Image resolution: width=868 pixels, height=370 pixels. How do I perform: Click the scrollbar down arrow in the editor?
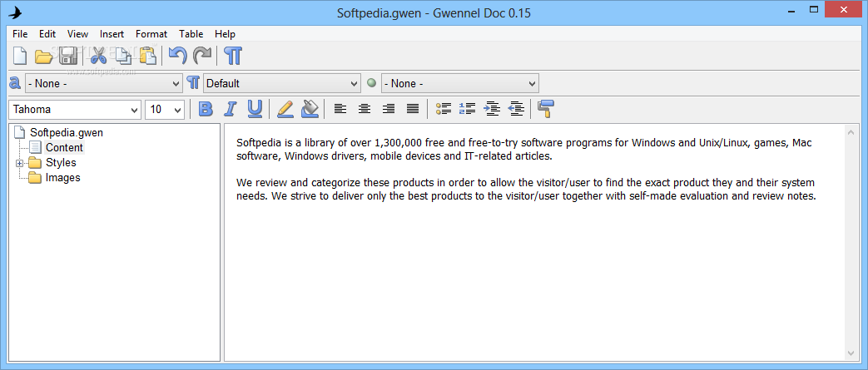pos(851,353)
